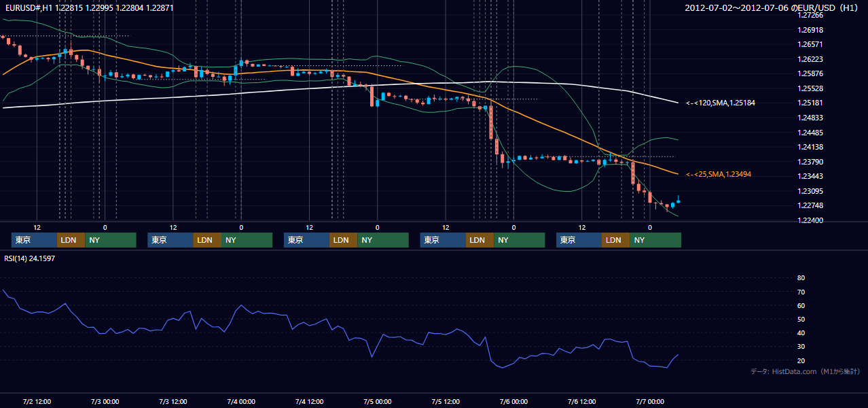Image resolution: width=868 pixels, height=408 pixels.
Task: Click the 7/7 00:00 time label
Action: [649, 401]
